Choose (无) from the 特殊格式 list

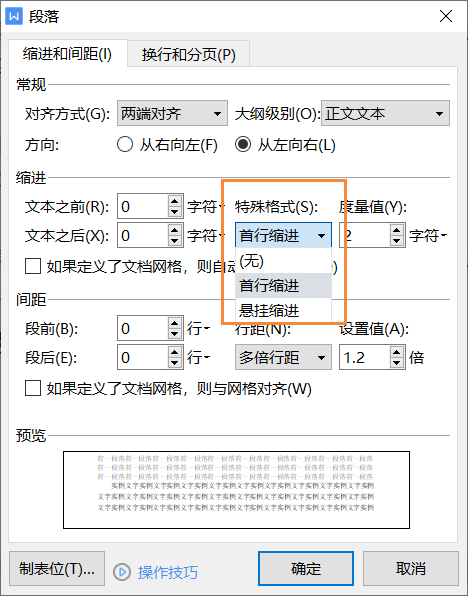[283, 261]
